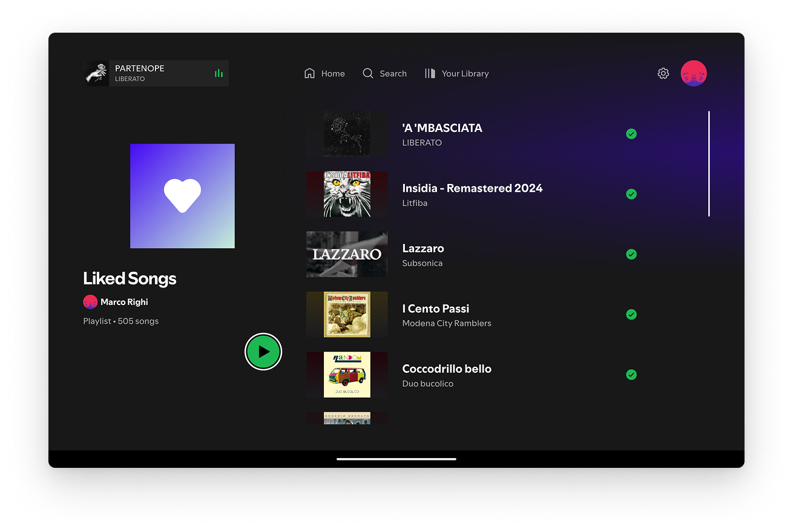The height and width of the screenshot is (532, 793).
Task: Click the Home house icon
Action: pyautogui.click(x=309, y=73)
